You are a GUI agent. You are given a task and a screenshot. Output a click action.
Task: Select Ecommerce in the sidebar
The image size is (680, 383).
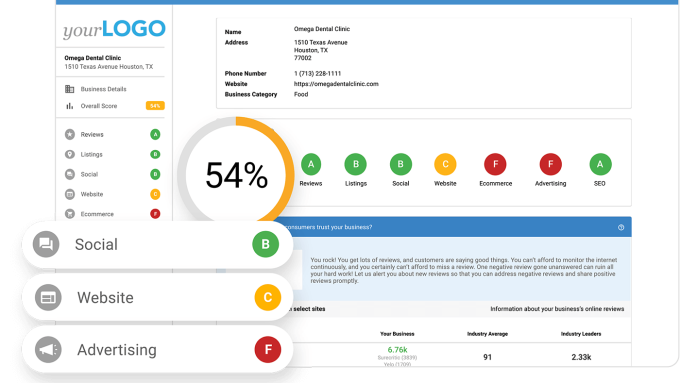[x=97, y=214]
